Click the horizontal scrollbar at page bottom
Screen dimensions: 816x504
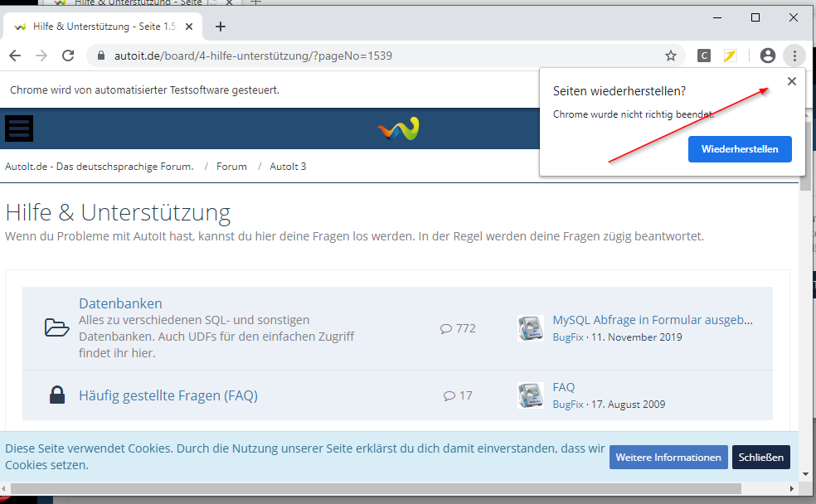[398, 487]
